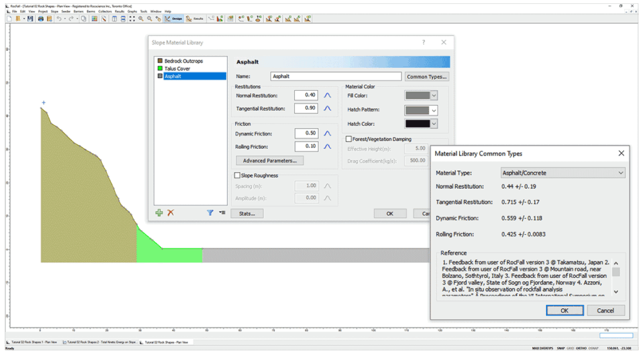Click the blue filter funnel icon
The height and width of the screenshot is (352, 644).
pos(210,213)
